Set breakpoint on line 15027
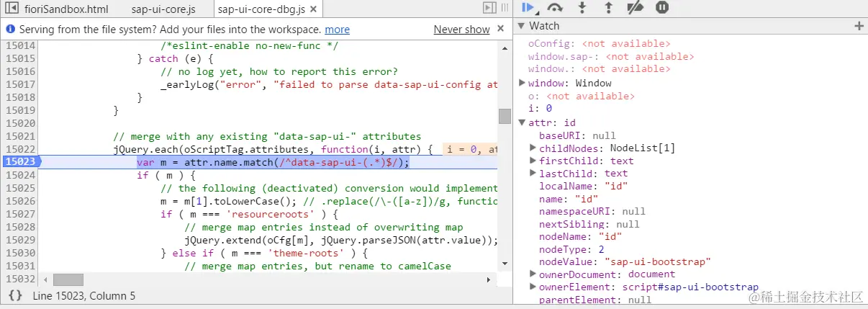Screen dimensions: 868x309 [x=19, y=214]
